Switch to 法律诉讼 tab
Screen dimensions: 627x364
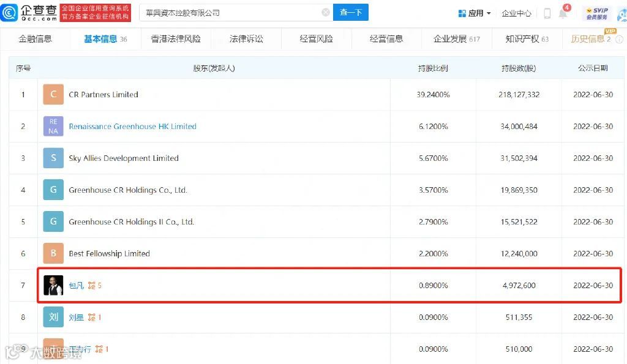(246, 39)
